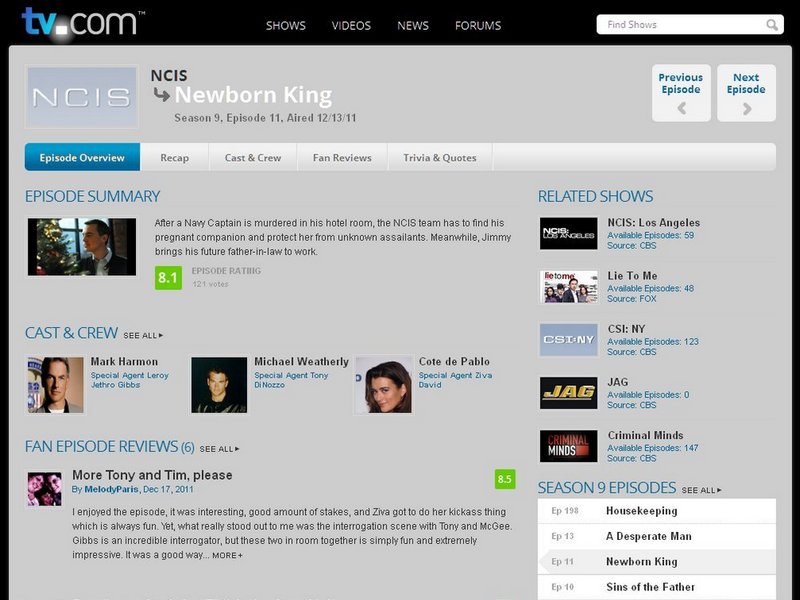Open JAG show title
Image resolution: width=800 pixels, height=600 pixels.
point(617,382)
